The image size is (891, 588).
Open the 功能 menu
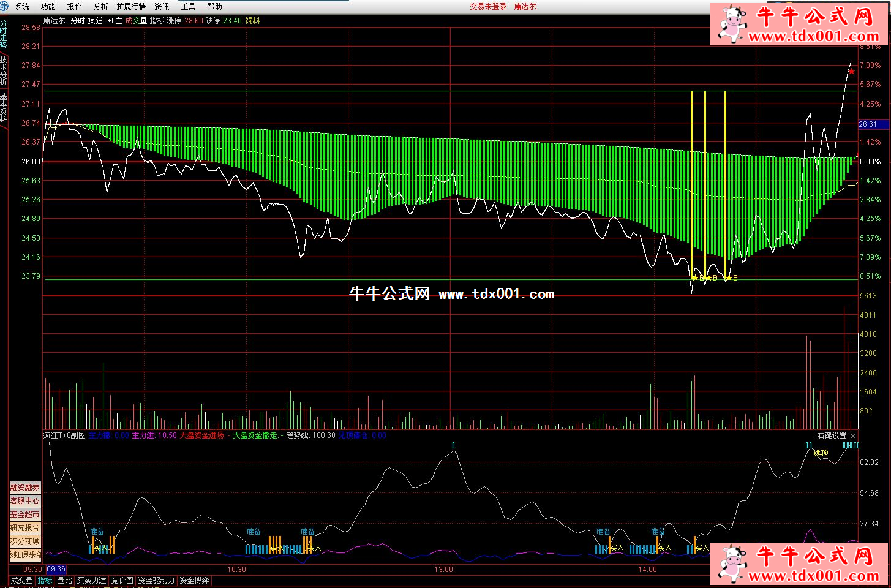[48, 7]
